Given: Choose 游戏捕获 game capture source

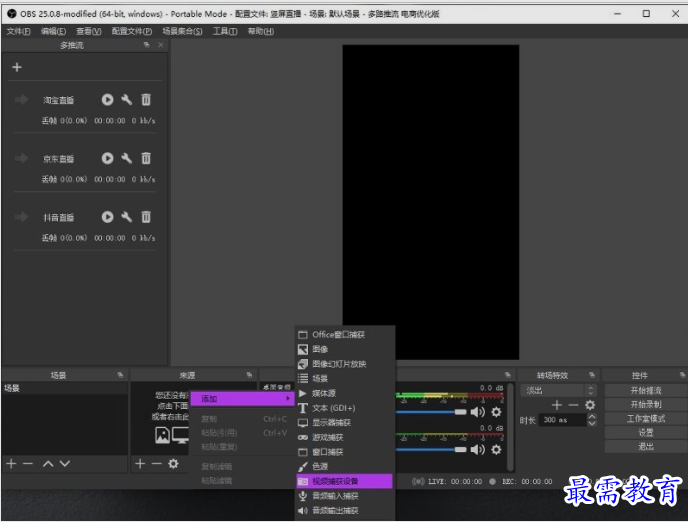Looking at the screenshot, I should 345,437.
